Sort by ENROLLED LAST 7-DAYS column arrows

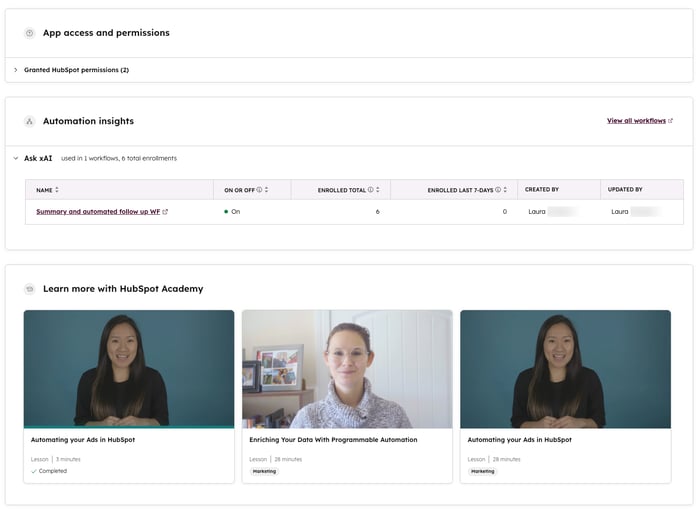coord(505,190)
